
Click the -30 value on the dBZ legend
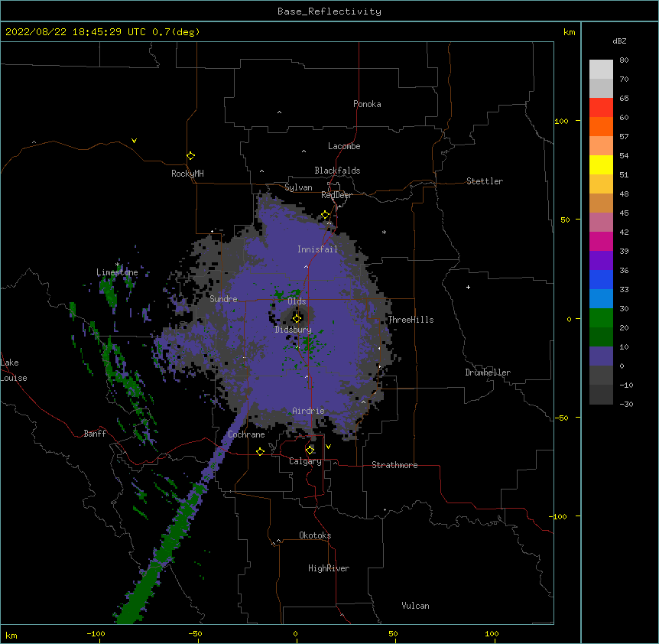[x=626, y=405]
